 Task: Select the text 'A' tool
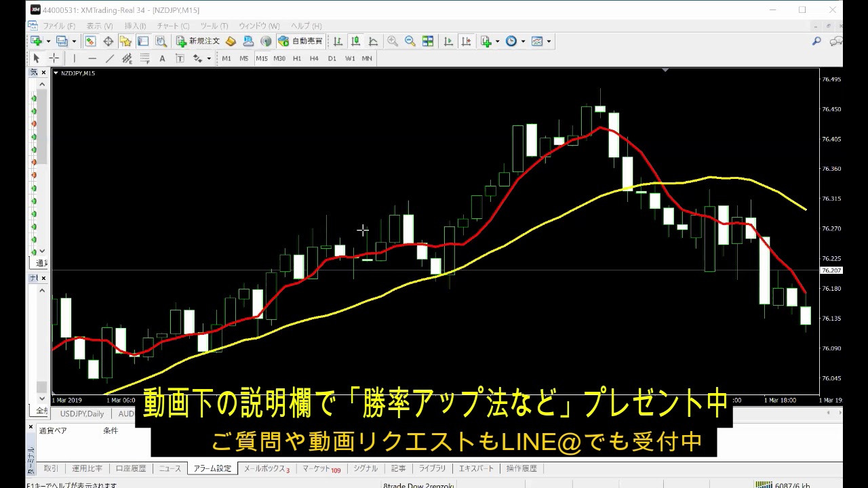pos(162,58)
